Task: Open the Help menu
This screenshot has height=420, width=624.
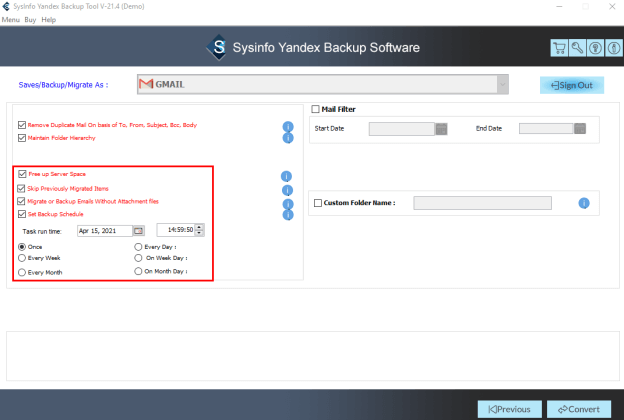Action: pos(49,20)
